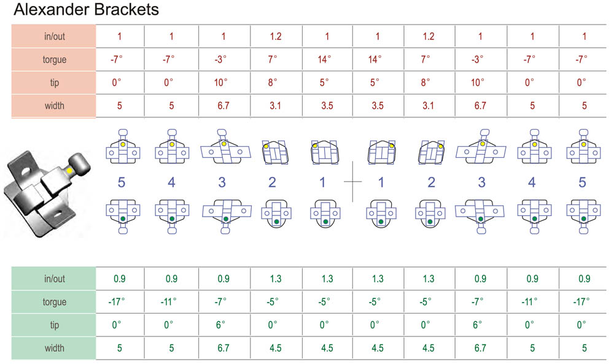Click the green "width" row header
614x364 pixels.
[54, 348]
